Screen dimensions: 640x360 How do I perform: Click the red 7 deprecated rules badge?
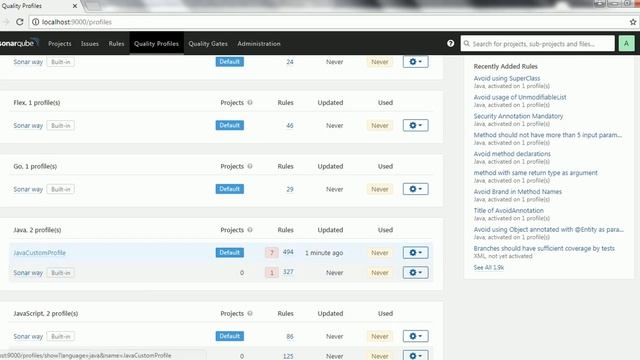tap(272, 253)
